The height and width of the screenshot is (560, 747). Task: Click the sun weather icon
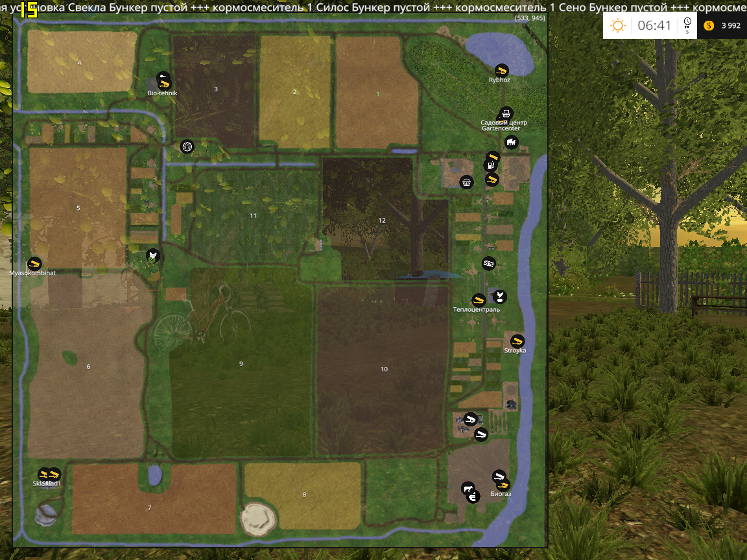pos(618,25)
